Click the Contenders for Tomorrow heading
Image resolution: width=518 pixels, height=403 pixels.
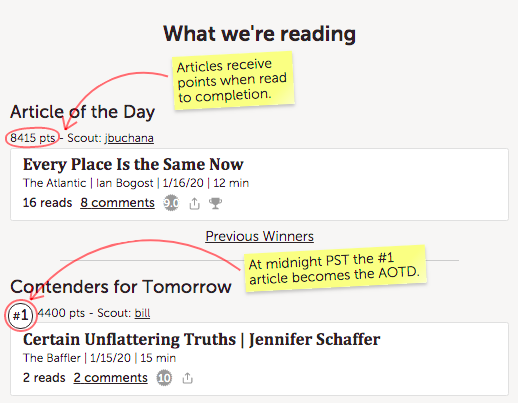point(121,287)
